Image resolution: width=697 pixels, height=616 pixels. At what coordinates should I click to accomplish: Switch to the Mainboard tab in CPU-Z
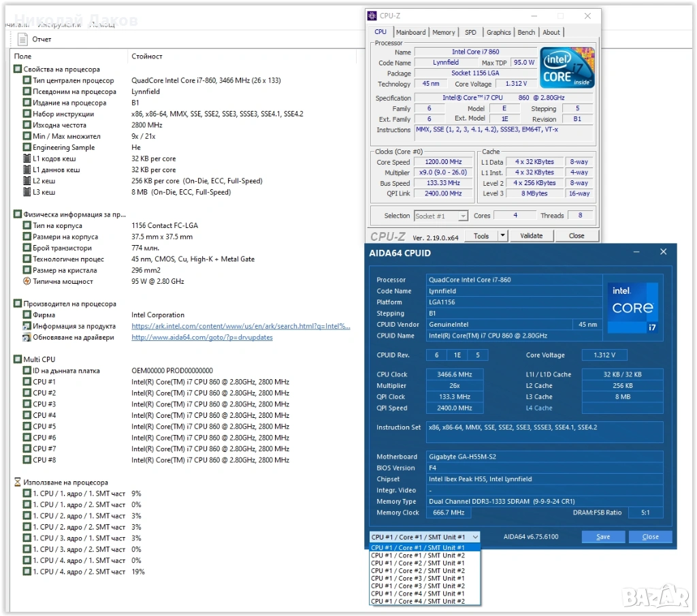[x=410, y=32]
